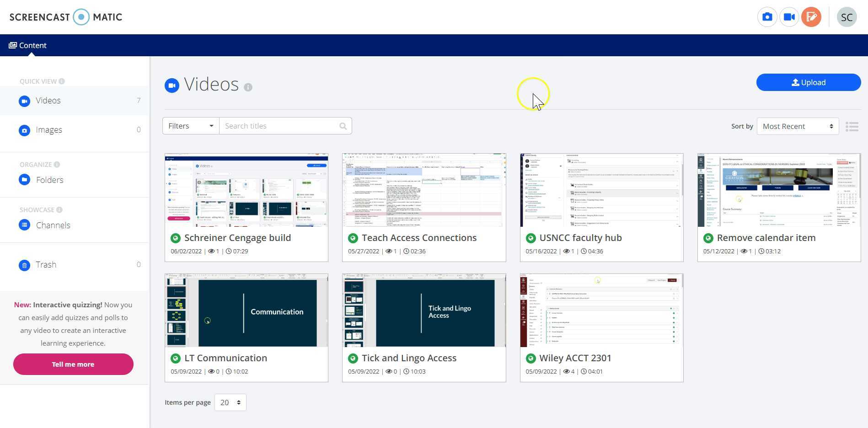Click the Tell me more button
This screenshot has width=868, height=428.
(73, 364)
